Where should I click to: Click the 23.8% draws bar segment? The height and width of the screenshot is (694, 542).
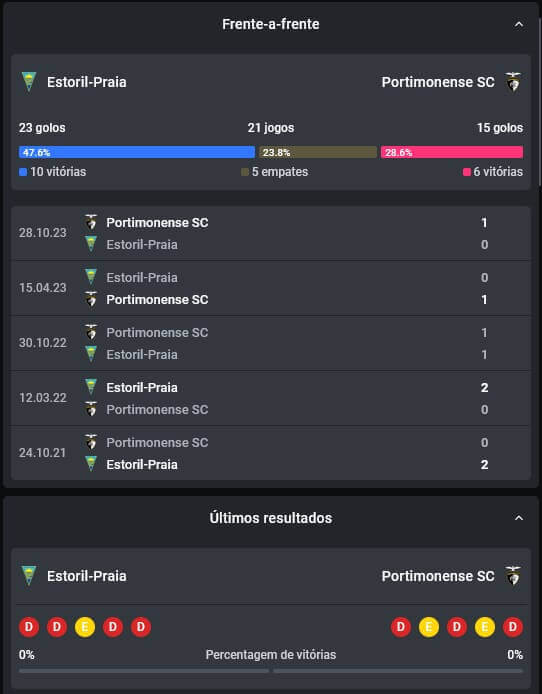point(318,152)
